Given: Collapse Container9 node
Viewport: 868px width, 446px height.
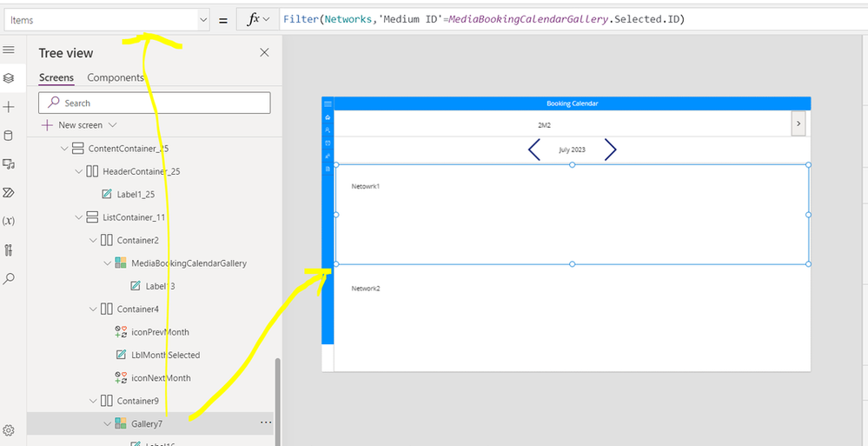Looking at the screenshot, I should tap(93, 400).
